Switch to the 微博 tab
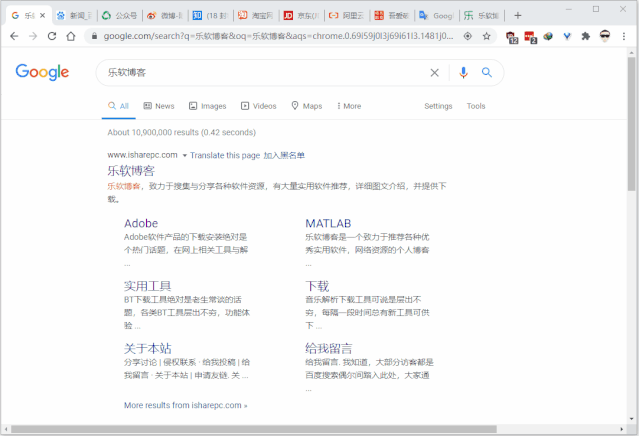The height and width of the screenshot is (436, 639). pyautogui.click(x=165, y=15)
